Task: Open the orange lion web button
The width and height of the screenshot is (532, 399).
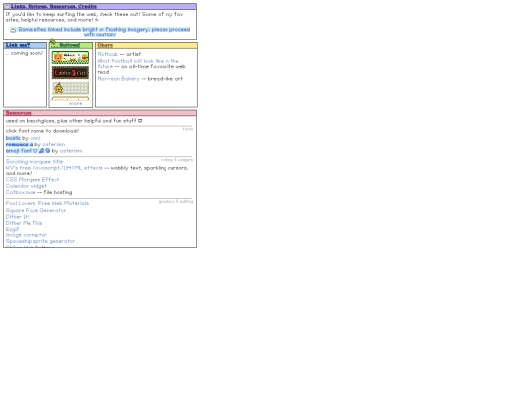Action: 70,57
